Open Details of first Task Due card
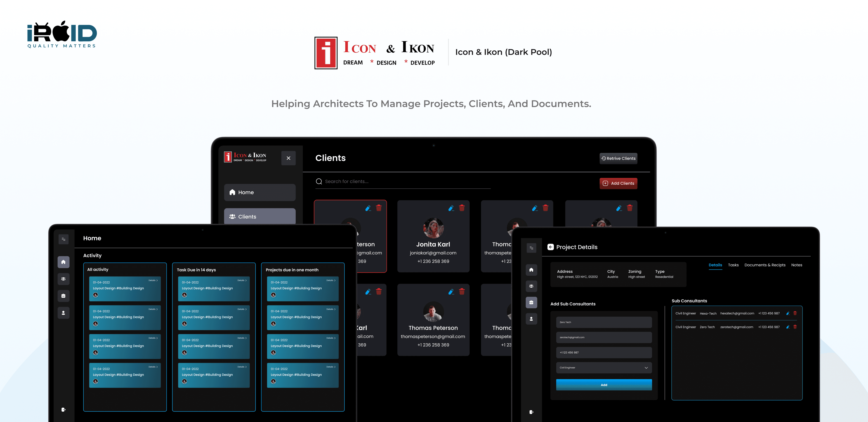The width and height of the screenshot is (868, 422). (x=242, y=280)
